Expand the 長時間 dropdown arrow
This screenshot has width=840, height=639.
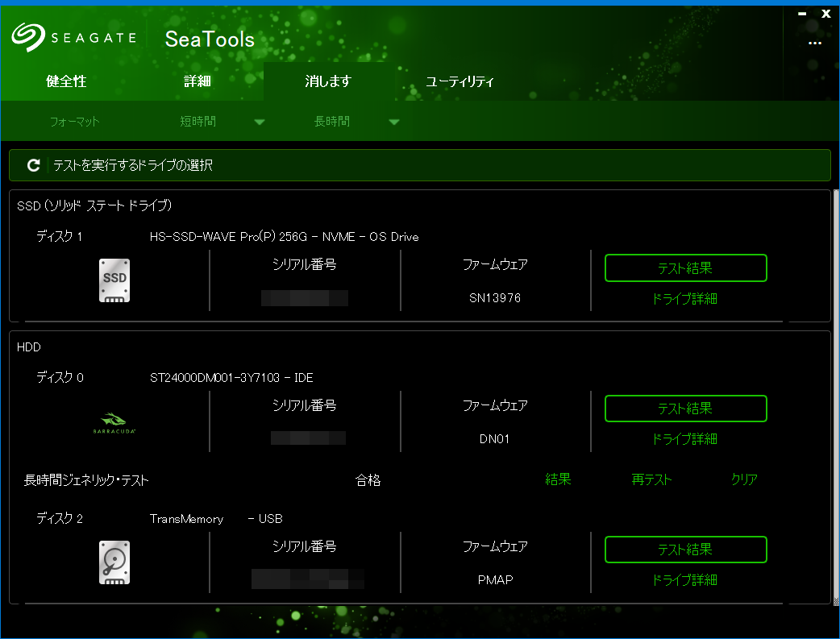click(x=393, y=122)
